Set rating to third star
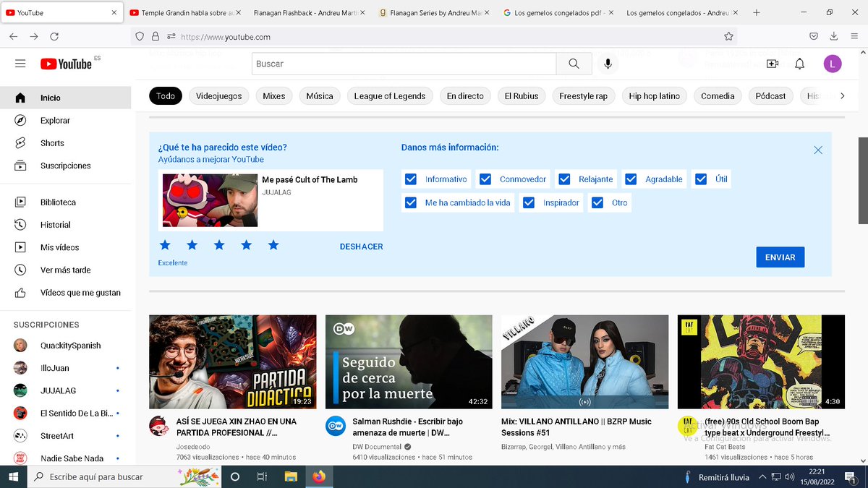 point(219,245)
